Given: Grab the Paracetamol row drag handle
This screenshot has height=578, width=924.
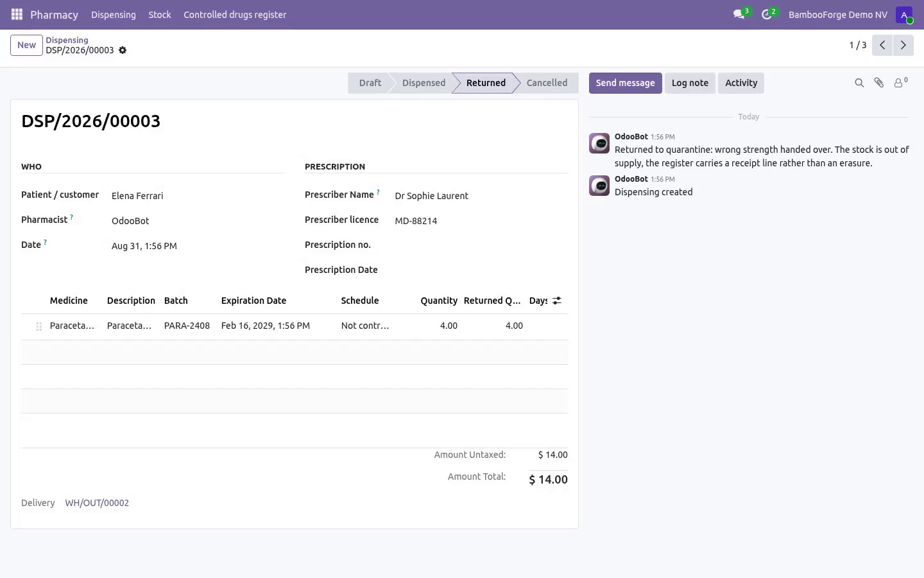Looking at the screenshot, I should coord(38,326).
